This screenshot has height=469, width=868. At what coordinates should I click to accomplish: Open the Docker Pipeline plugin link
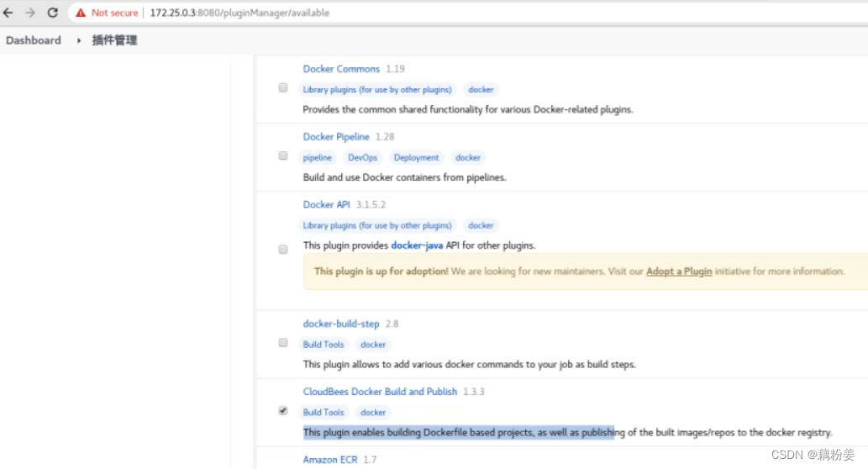point(336,137)
